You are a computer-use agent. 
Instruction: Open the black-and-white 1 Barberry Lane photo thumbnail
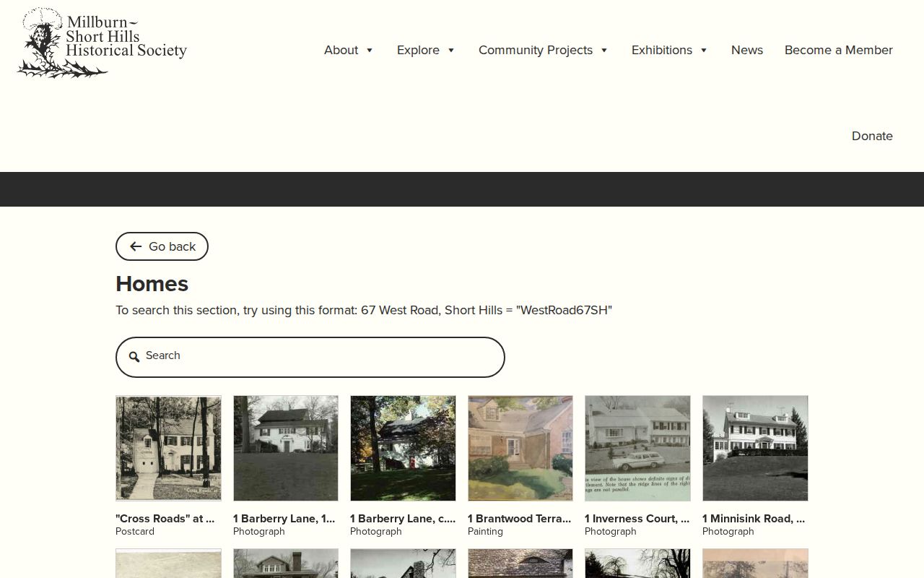tap(286, 448)
